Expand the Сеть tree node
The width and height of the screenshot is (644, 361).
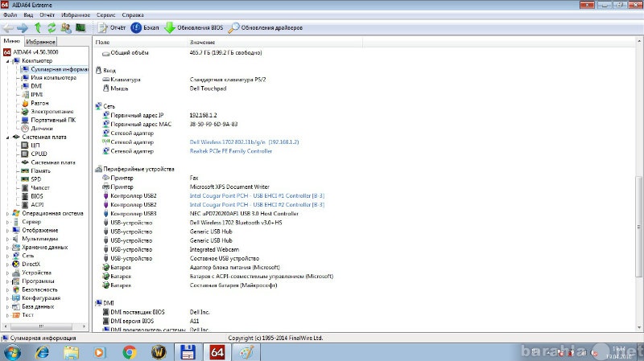(7, 256)
